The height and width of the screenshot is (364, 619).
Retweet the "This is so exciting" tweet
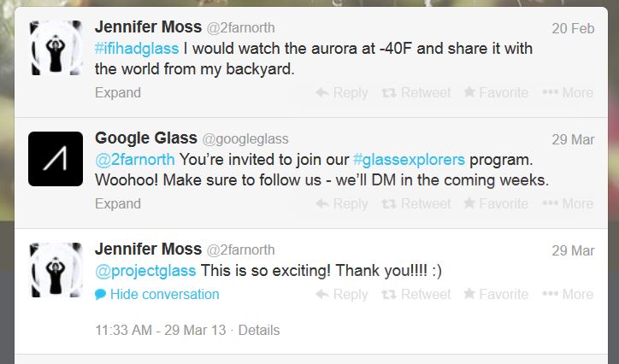coord(416,294)
